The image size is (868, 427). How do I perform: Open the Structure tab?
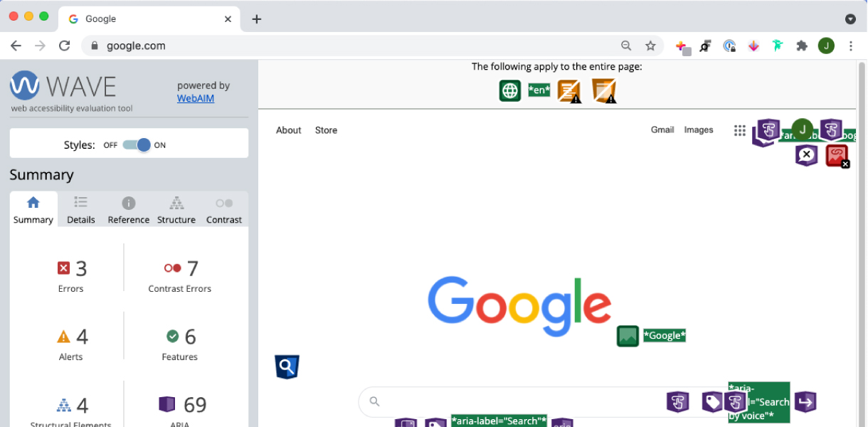point(176,210)
